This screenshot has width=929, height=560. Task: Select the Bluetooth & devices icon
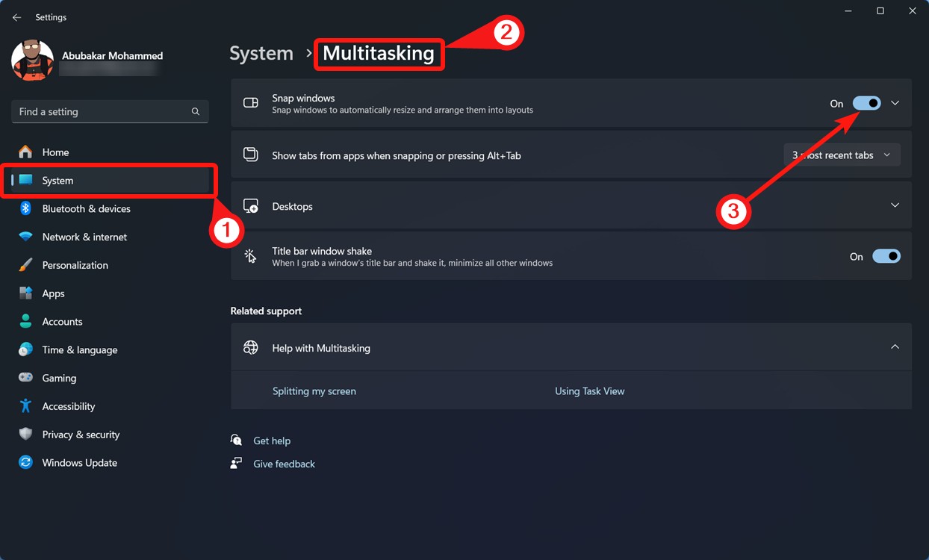[x=25, y=208]
